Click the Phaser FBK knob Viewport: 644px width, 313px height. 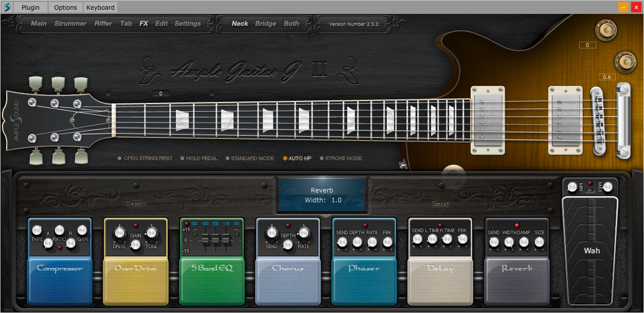(387, 241)
